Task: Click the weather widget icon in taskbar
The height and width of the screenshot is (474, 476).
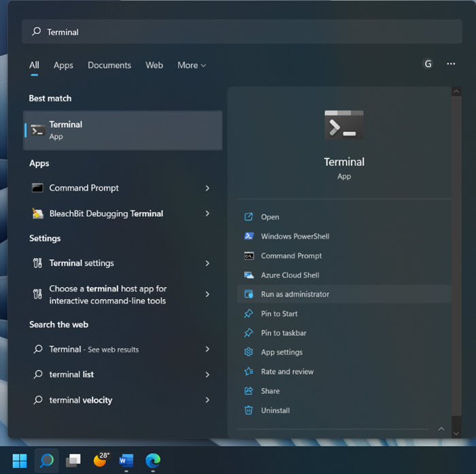Action: pos(100,460)
